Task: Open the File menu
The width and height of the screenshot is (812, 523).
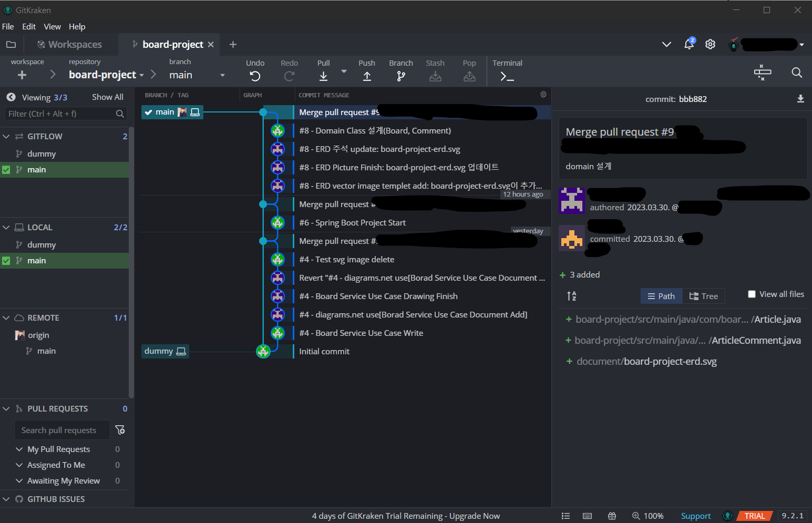Action: point(8,26)
